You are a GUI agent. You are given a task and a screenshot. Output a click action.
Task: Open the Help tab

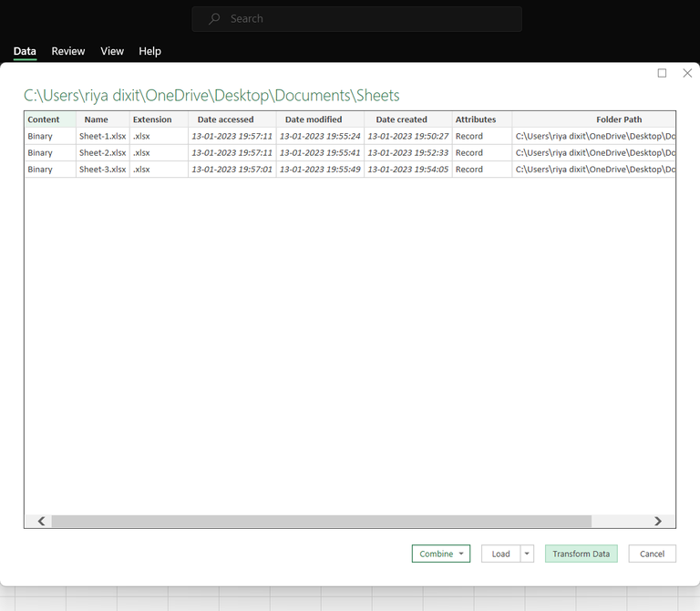tap(149, 51)
